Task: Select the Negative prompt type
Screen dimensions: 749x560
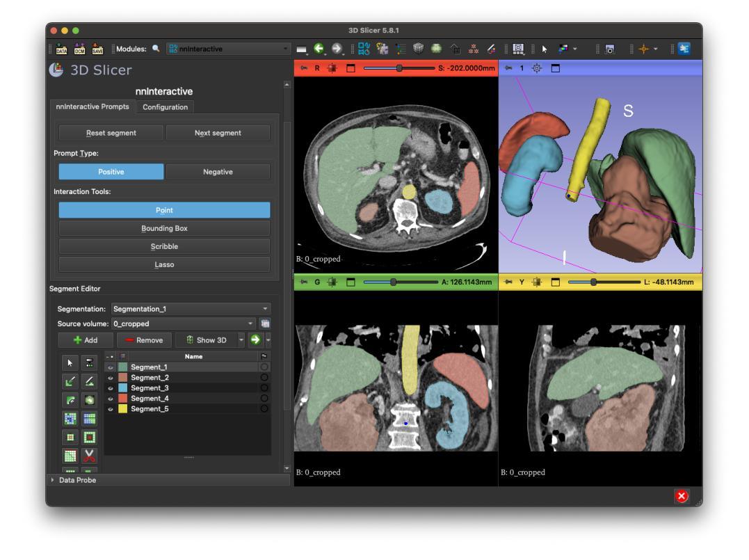Action: tap(218, 172)
